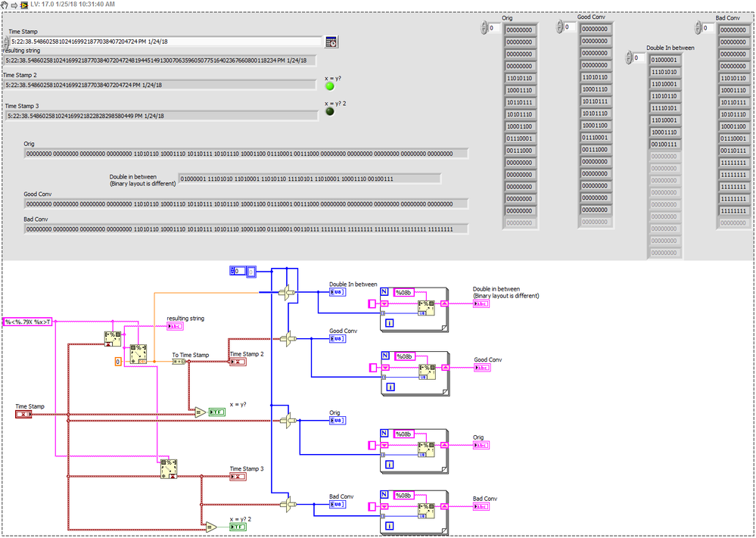Click the Bad Conv binary string indicator
This screenshot has height=538, width=756.
click(246, 229)
